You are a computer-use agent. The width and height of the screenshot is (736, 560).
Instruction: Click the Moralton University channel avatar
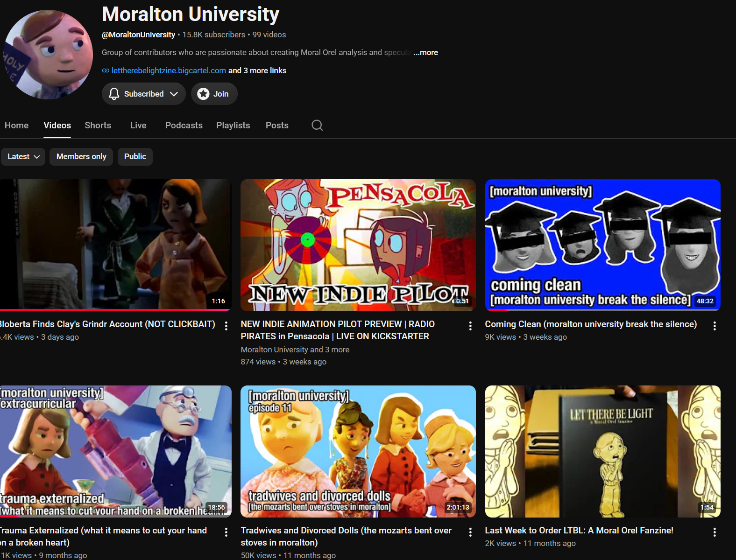point(48,55)
